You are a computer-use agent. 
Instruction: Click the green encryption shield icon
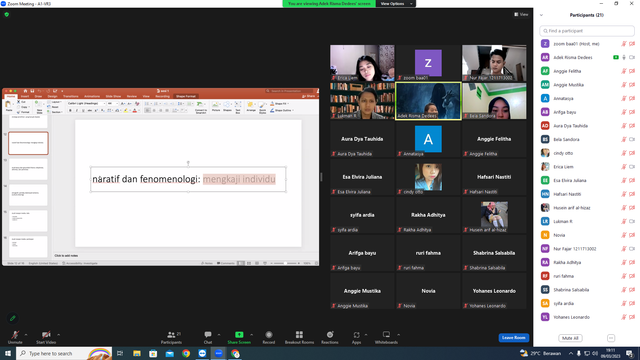coord(7,14)
